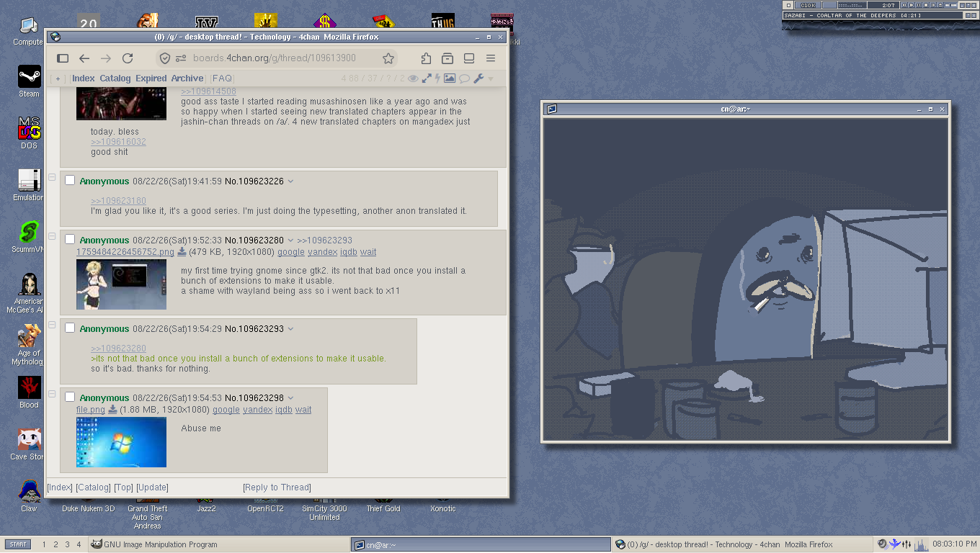Tick the checkbox for post No.109623280
The image size is (980, 553).
click(70, 240)
